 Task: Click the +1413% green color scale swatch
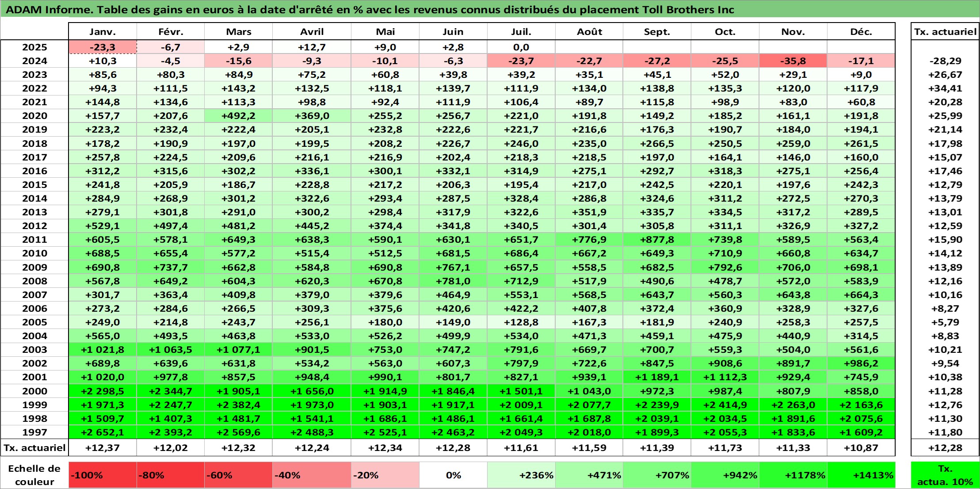[x=861, y=475]
